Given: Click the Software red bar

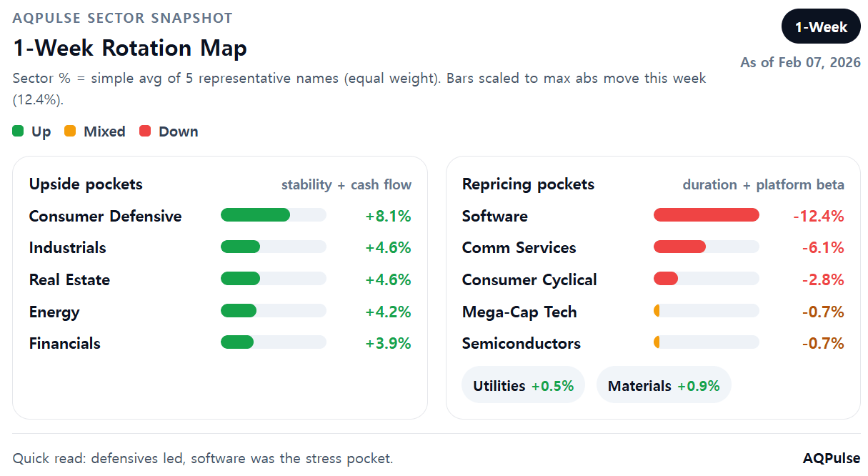Looking at the screenshot, I should [x=707, y=215].
